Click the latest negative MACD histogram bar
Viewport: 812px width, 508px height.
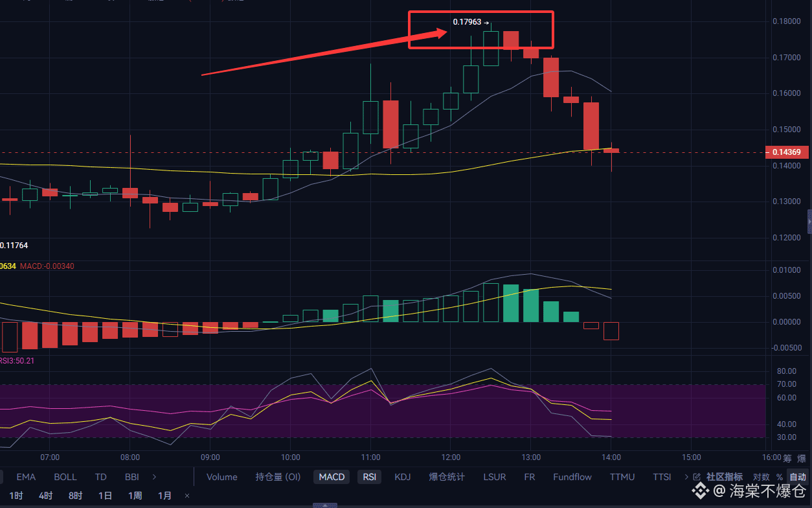(x=611, y=331)
